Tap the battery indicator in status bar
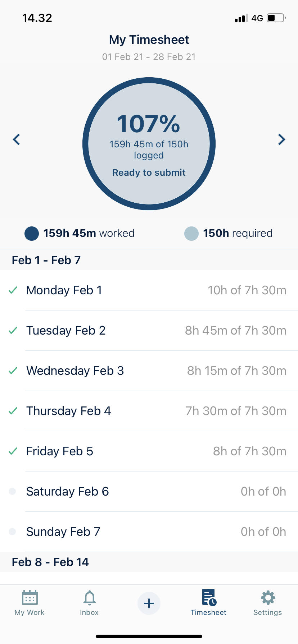 (x=276, y=18)
